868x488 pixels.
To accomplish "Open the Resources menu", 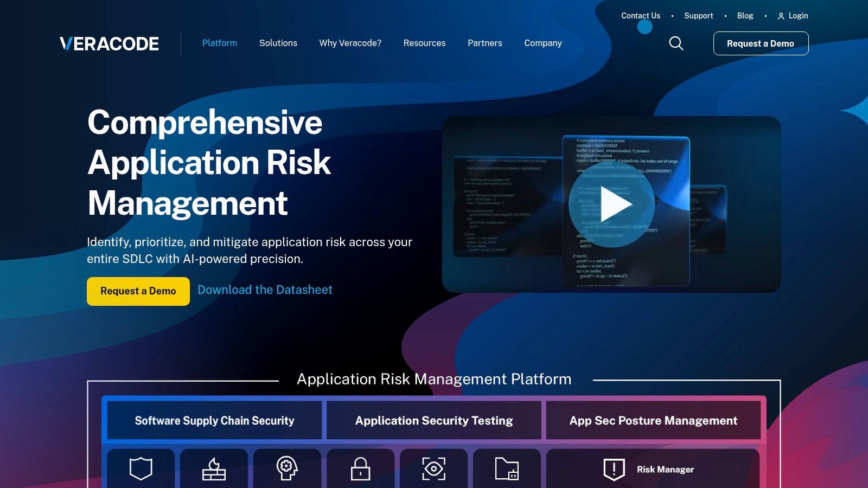I will pyautogui.click(x=425, y=43).
